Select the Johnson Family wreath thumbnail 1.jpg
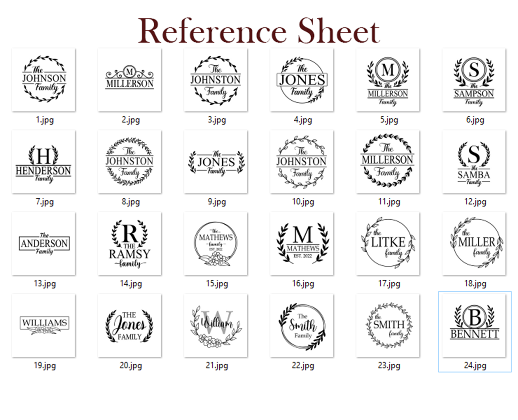Viewport: 518px width, 420px height. point(44,80)
